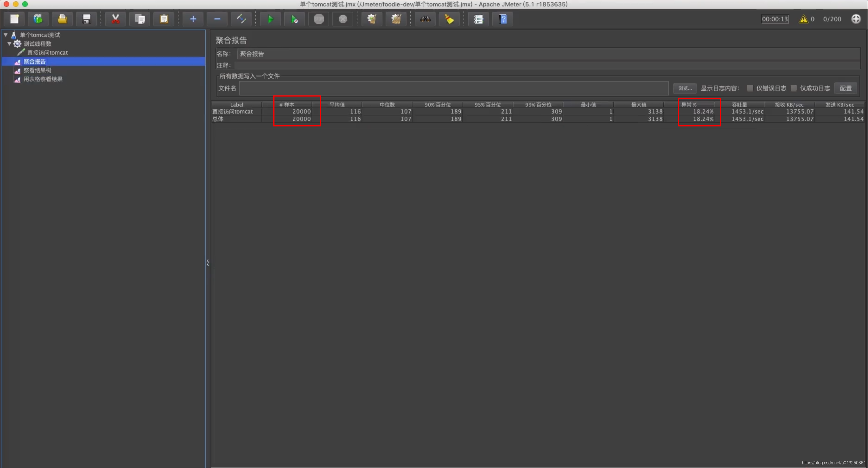
Task: Sort by the 平均值 column header
Action: click(337, 104)
